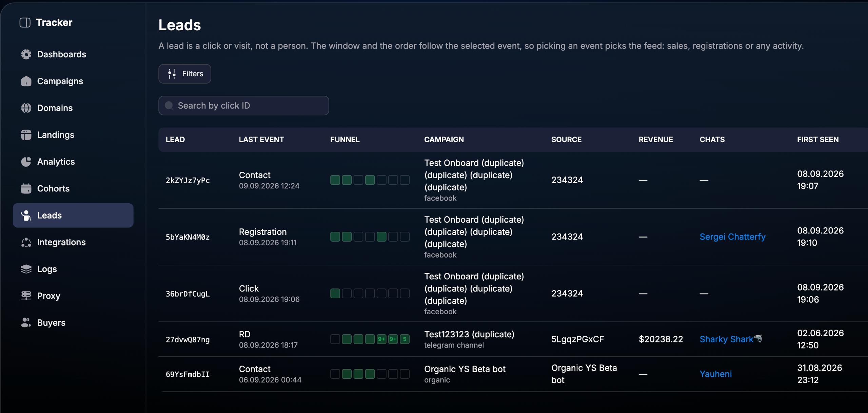The image size is (868, 413).
Task: Select lead ID 27dvwQ87ng
Action: pos(188,339)
